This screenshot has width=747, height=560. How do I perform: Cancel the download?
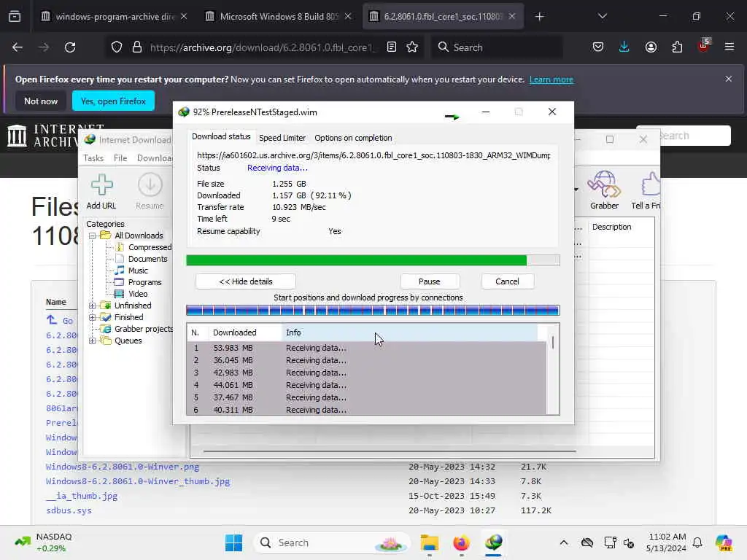(508, 281)
